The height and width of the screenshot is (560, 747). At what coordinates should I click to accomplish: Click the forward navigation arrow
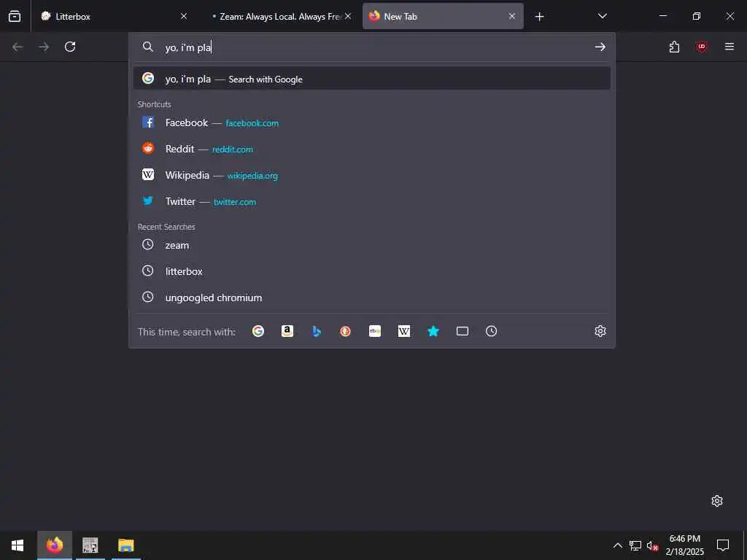coord(44,47)
